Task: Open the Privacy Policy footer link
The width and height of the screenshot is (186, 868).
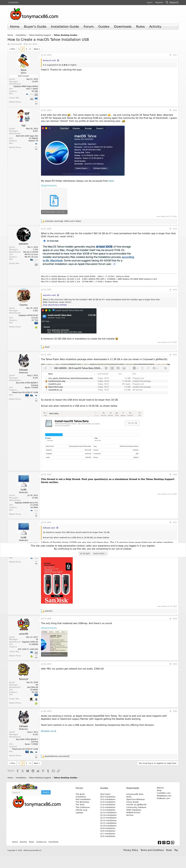Action: click(x=131, y=850)
